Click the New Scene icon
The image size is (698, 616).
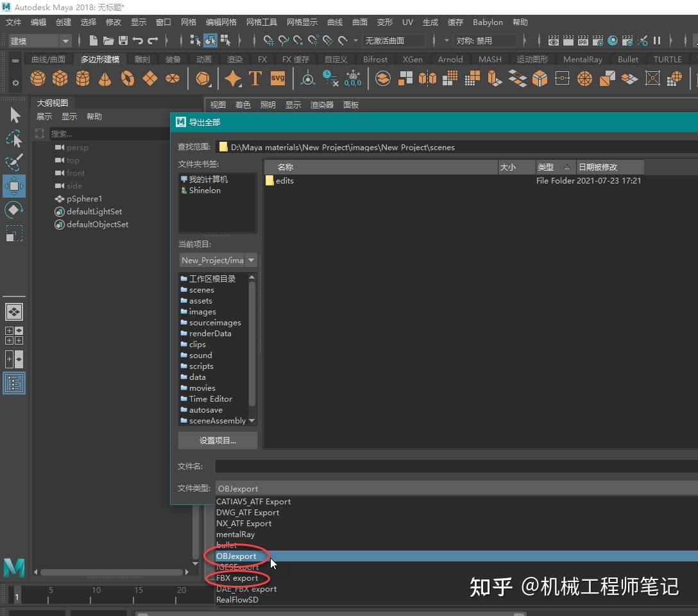coord(94,41)
